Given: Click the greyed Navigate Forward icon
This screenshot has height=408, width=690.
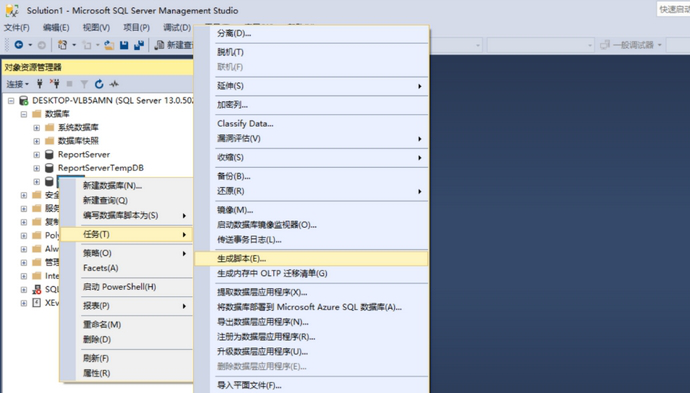Looking at the screenshot, I should [41, 45].
